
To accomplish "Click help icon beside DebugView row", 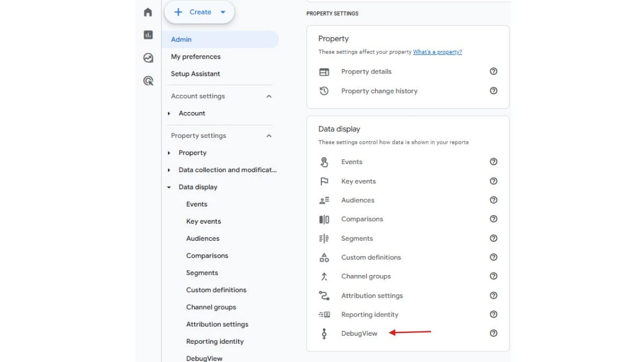I will (x=493, y=333).
